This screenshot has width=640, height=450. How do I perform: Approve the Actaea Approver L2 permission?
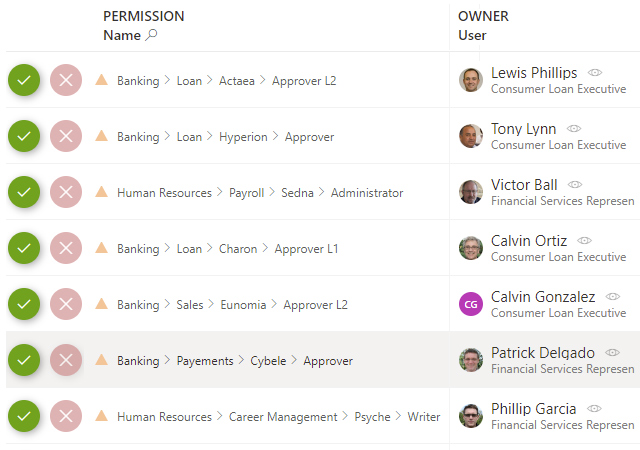point(24,80)
